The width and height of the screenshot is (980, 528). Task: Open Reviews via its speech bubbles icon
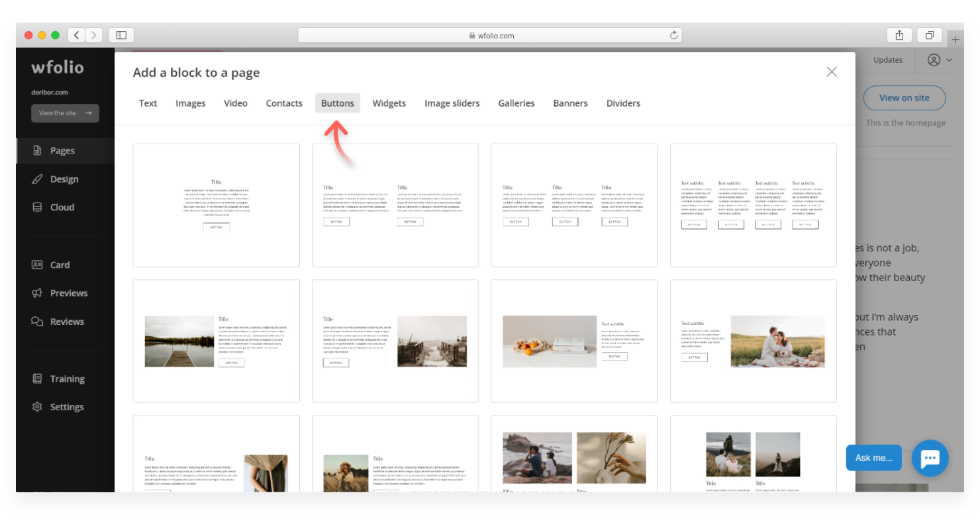click(38, 322)
